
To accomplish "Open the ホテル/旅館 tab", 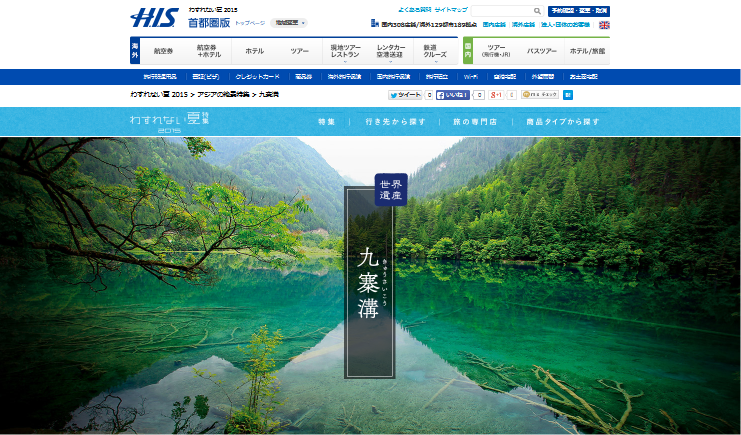I will click(x=587, y=51).
